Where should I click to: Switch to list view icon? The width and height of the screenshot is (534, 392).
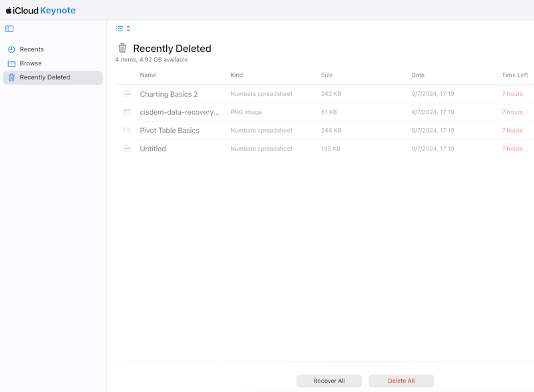(118, 29)
